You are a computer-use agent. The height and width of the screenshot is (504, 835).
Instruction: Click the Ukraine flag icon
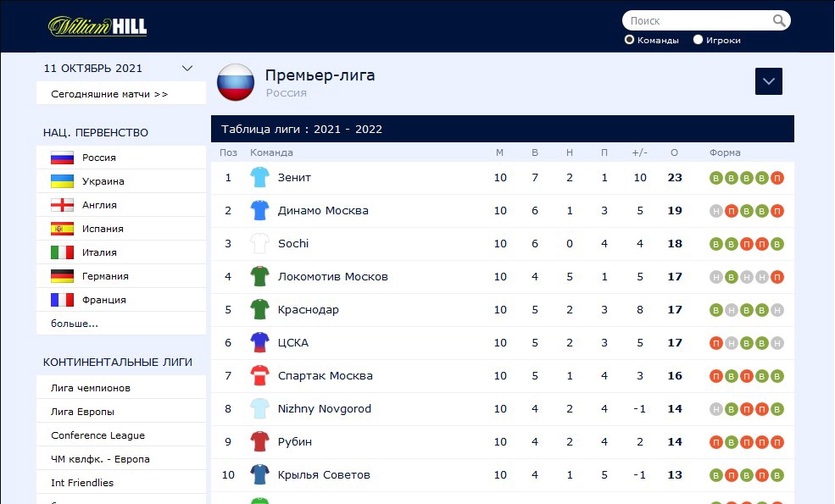tap(62, 181)
